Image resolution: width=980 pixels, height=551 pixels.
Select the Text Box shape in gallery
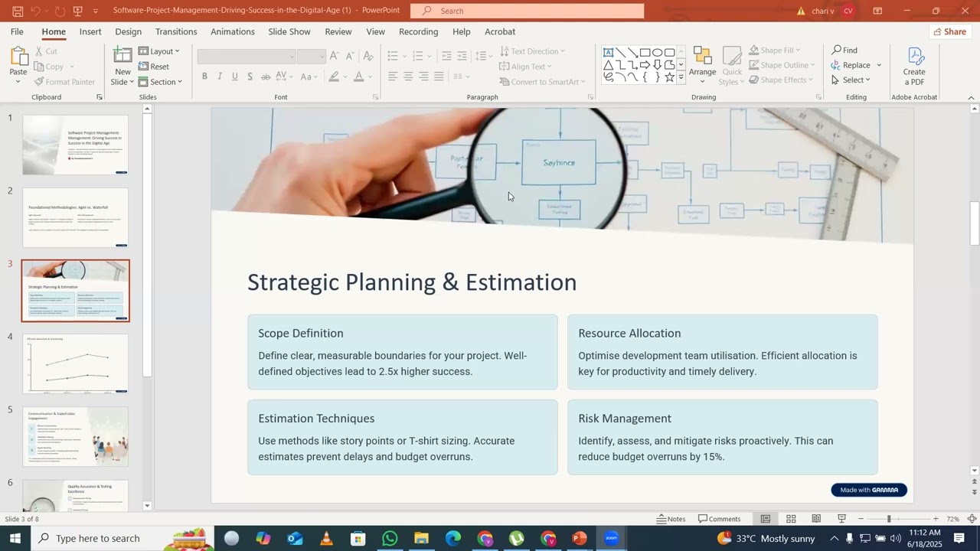(609, 52)
